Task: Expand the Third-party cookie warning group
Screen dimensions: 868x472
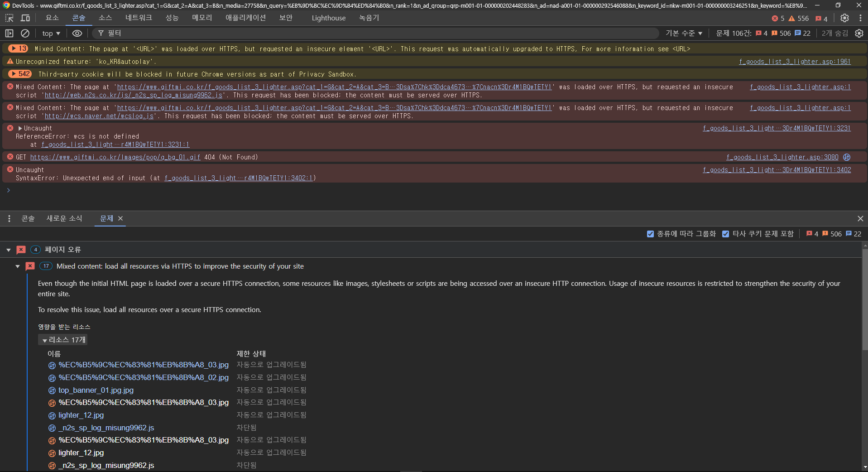Action: tap(14, 74)
